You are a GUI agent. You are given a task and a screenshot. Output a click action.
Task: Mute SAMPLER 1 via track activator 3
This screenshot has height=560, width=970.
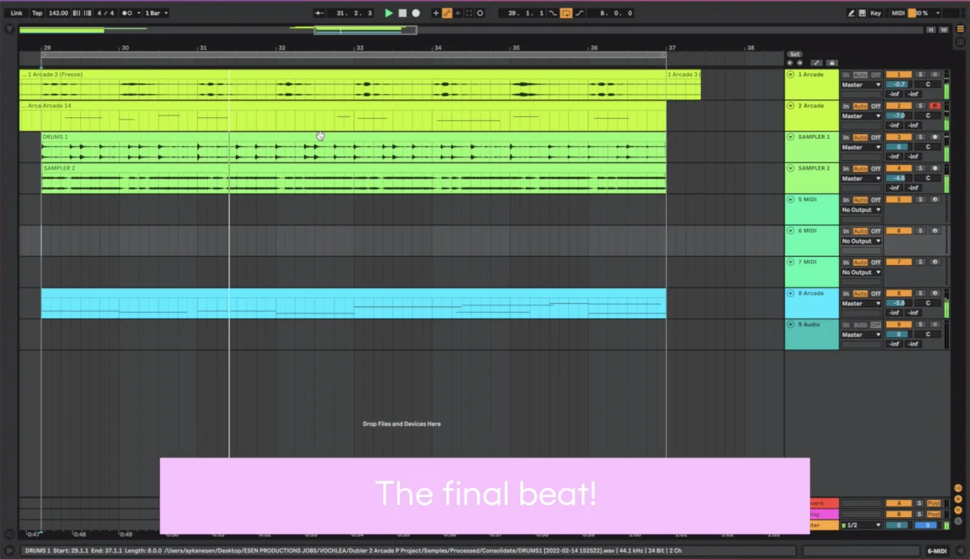[x=899, y=137]
